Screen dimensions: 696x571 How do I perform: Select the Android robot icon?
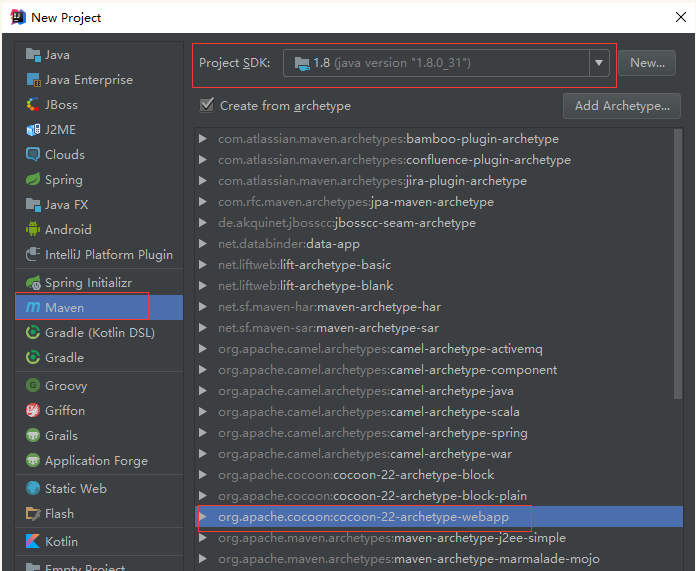pyautogui.click(x=33, y=229)
